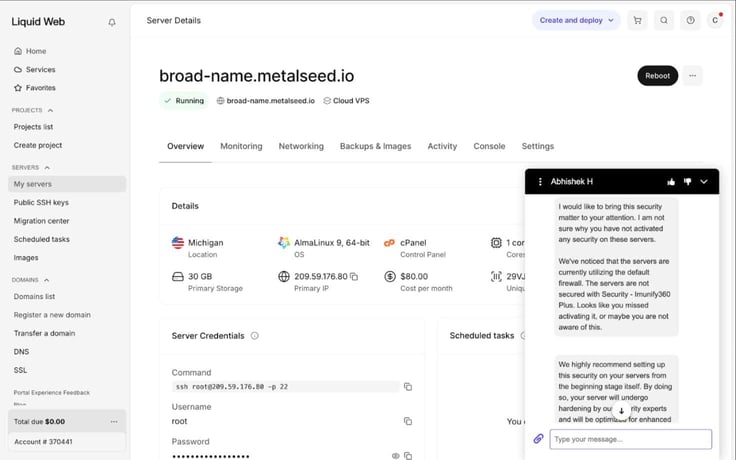Click the Server Credentials info icon
The height and width of the screenshot is (460, 736).
pos(254,336)
